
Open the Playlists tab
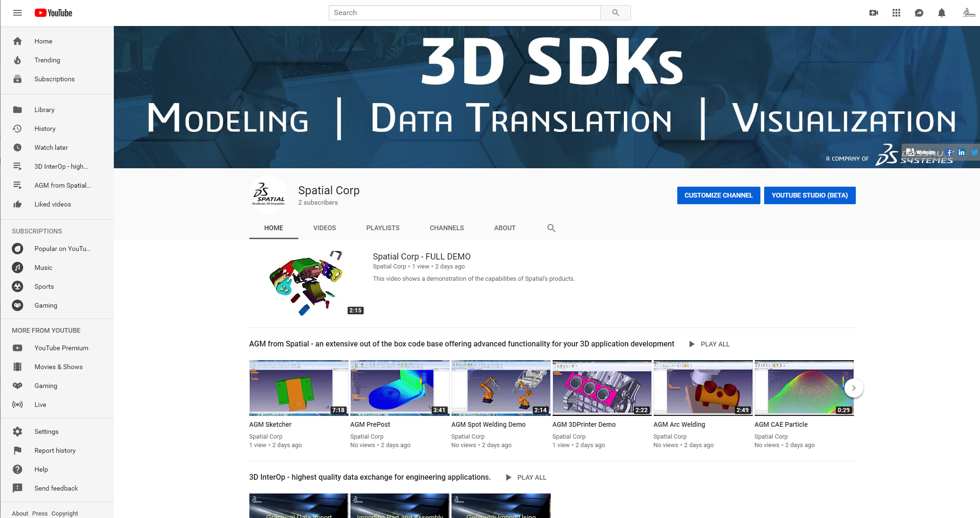coord(383,228)
